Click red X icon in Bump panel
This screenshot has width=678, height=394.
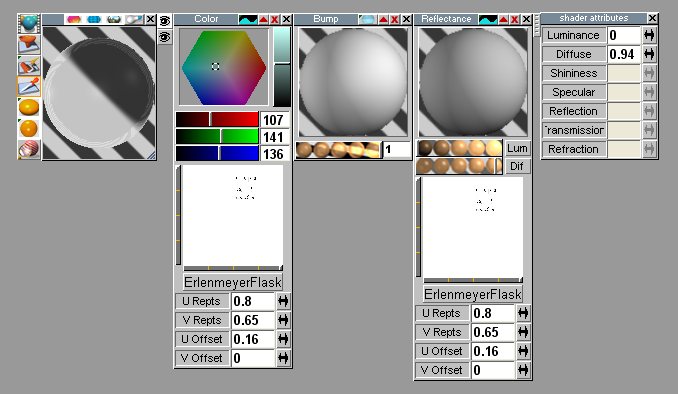[x=394, y=19]
